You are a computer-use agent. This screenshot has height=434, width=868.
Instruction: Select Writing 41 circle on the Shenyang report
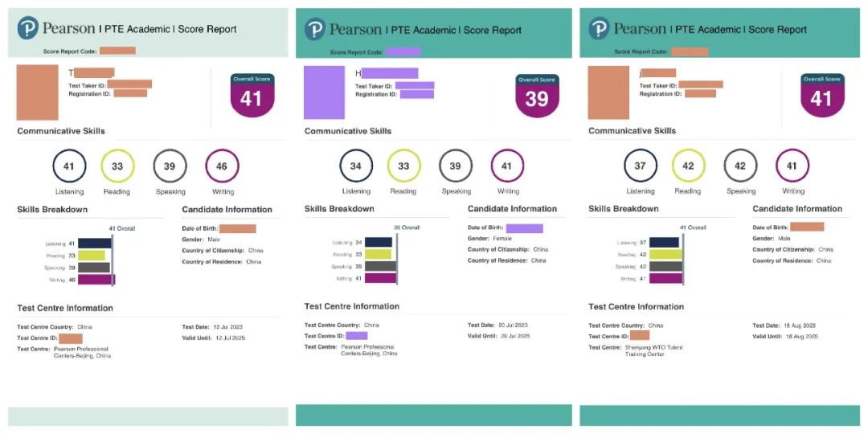click(x=792, y=166)
